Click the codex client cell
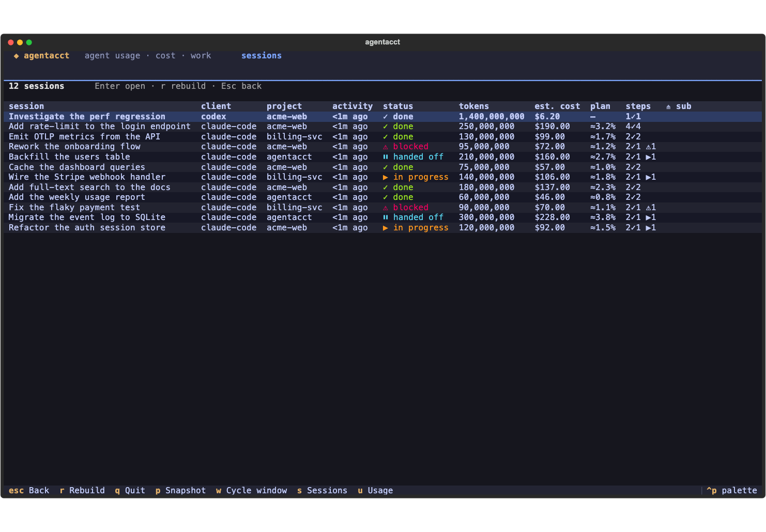766x532 pixels. click(x=213, y=117)
